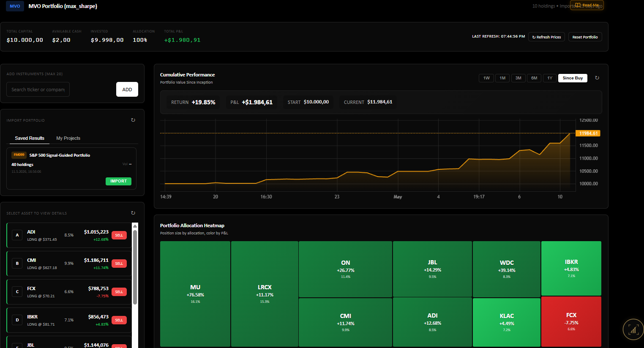Click the MVO Portfolio (max_sharpe) title
Screen dimensions: 644x348
(x=63, y=6)
